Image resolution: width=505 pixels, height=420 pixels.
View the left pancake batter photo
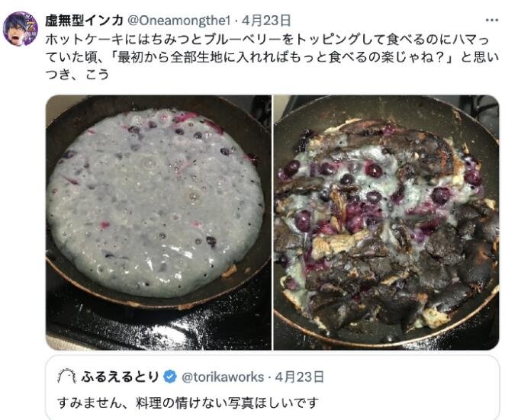point(159,223)
